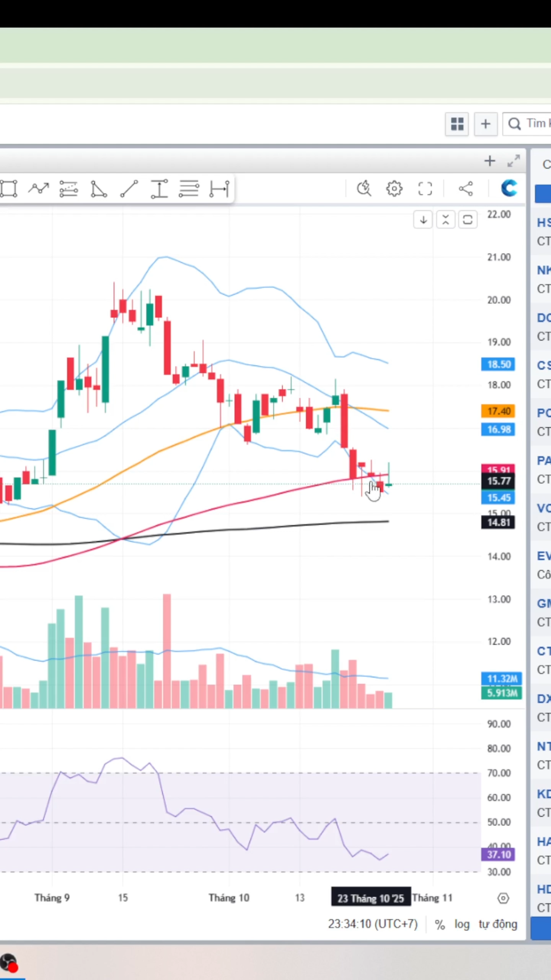Image resolution: width=551 pixels, height=980 pixels.
Task: Collapse the chart pane using arrows button
Action: [445, 220]
